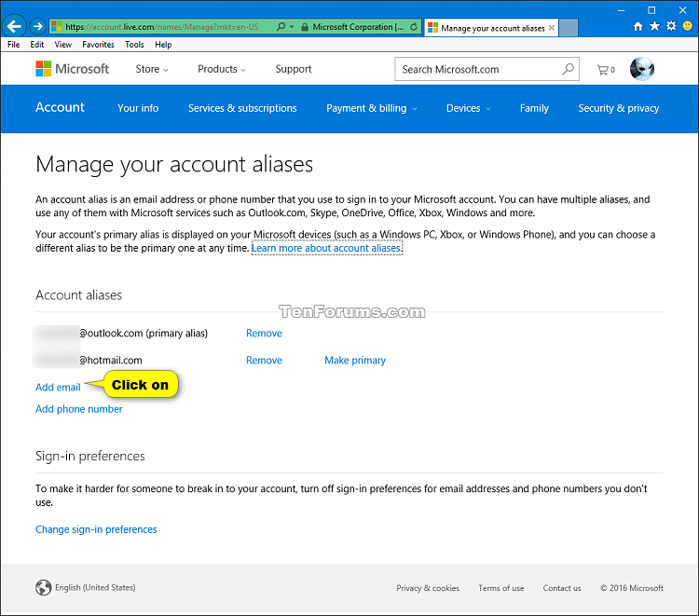
Task: Open the Support link
Action: (294, 69)
